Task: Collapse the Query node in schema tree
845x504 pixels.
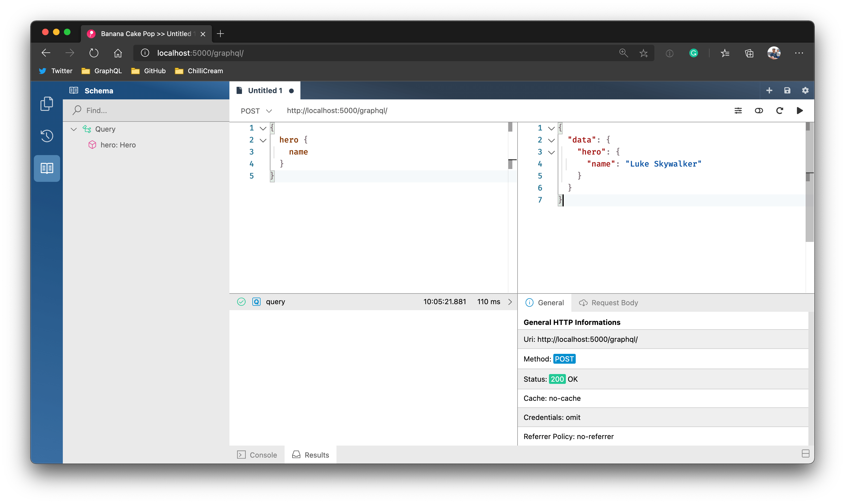Action: (x=74, y=129)
